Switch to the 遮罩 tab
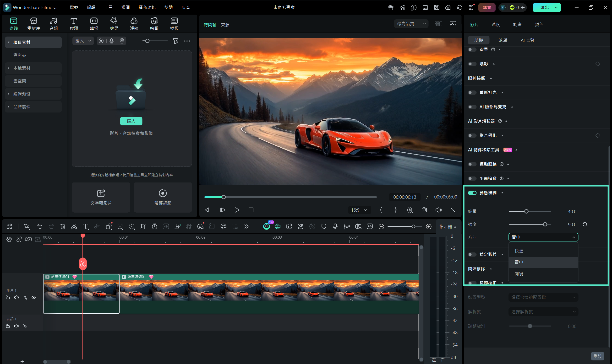 pos(503,40)
